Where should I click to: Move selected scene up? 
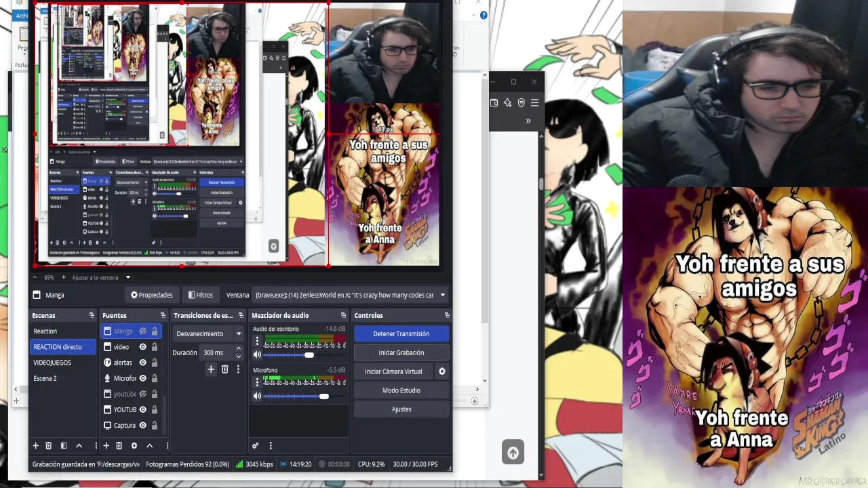[79, 445]
